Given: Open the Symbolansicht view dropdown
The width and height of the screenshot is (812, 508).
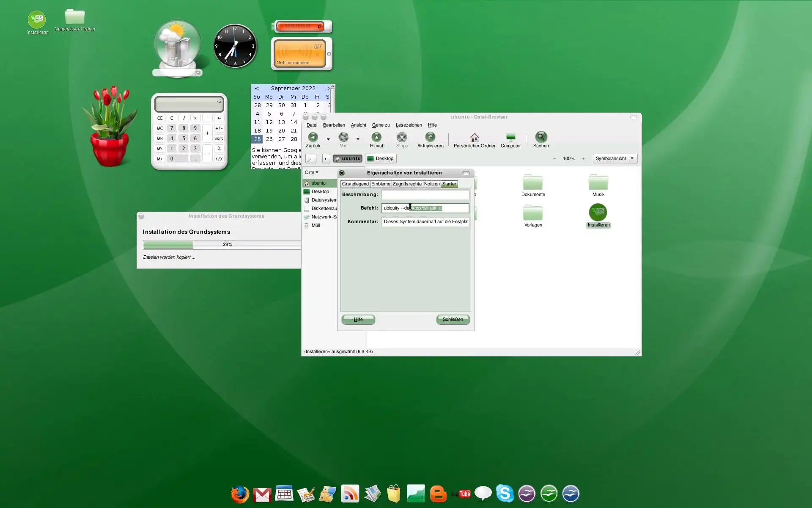Looking at the screenshot, I should [615, 159].
